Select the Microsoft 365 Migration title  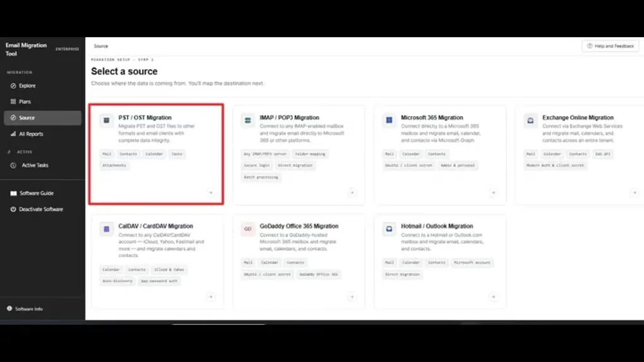[432, 117]
